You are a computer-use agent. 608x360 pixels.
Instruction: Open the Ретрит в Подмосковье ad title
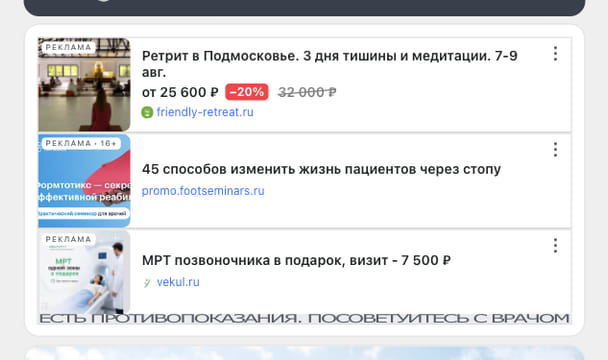pos(330,64)
